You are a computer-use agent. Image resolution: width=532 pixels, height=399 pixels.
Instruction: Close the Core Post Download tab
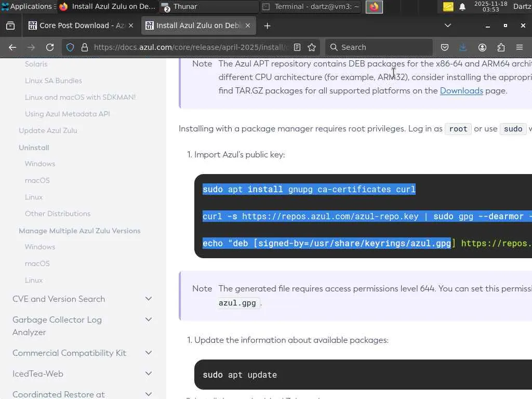(130, 25)
